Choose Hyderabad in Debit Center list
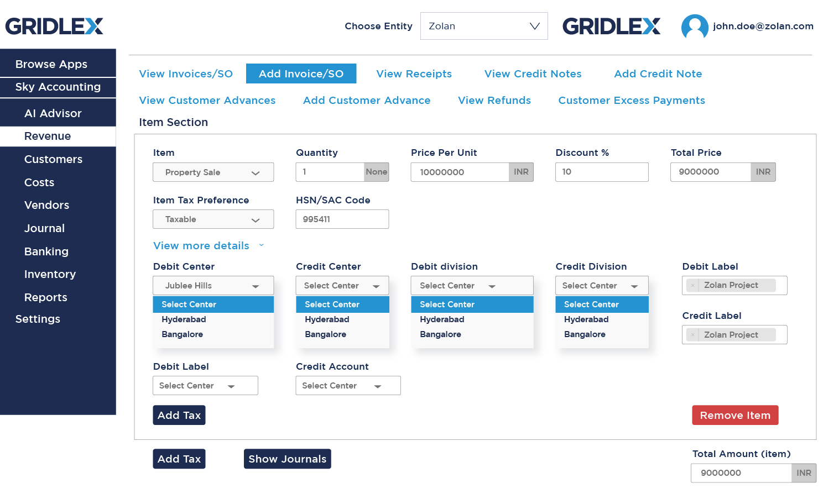The width and height of the screenshot is (839, 504). tap(213, 319)
